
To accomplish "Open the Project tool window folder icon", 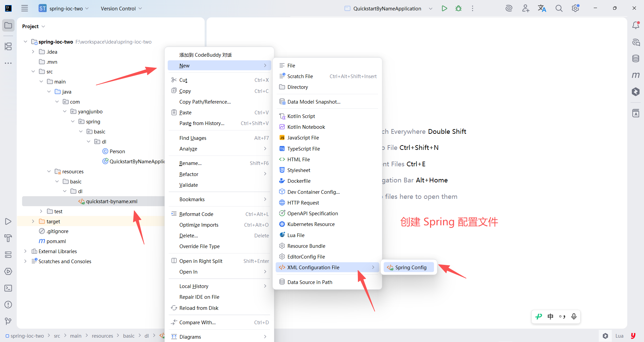I will [8, 25].
